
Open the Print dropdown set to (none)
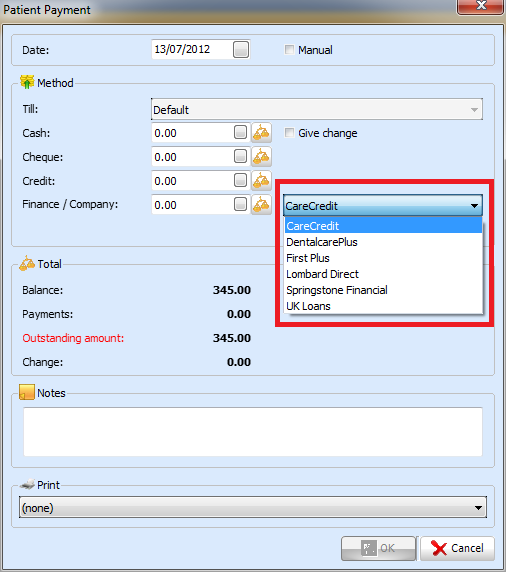pos(253,507)
